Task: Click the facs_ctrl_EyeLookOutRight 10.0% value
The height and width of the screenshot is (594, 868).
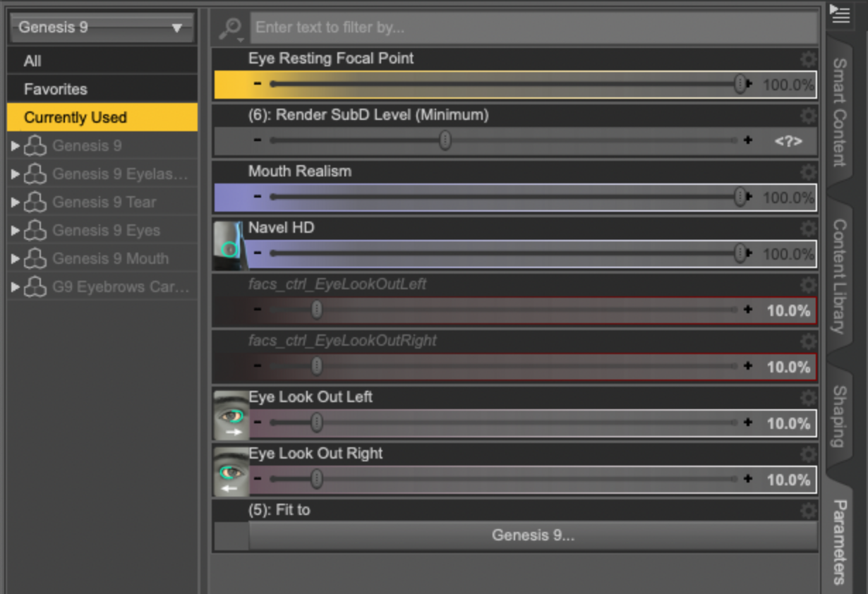Action: (788, 367)
